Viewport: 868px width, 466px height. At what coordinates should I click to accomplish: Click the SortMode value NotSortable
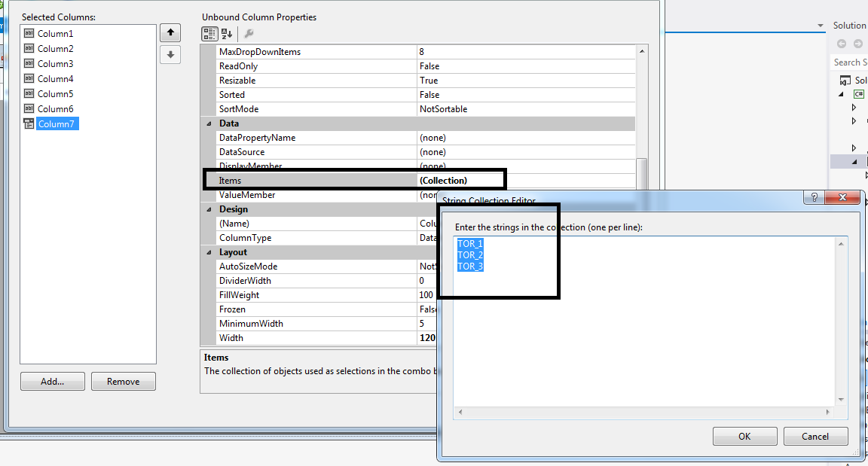point(443,109)
